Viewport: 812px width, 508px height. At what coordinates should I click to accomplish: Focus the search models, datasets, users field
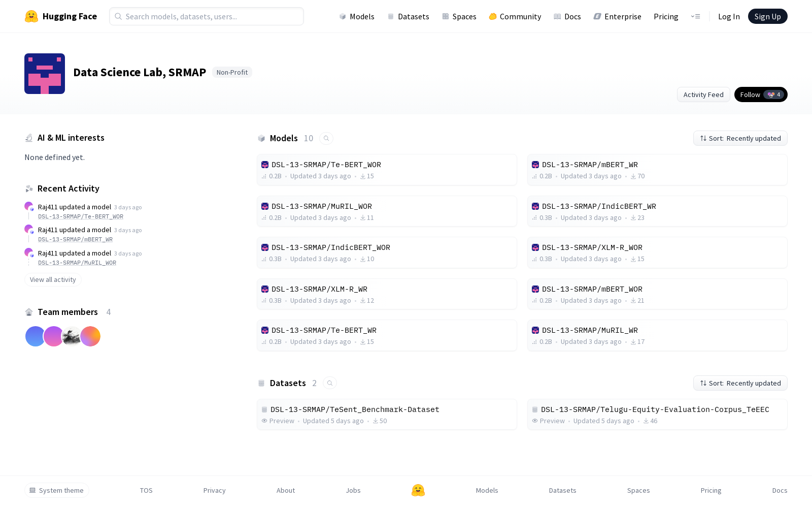point(207,16)
